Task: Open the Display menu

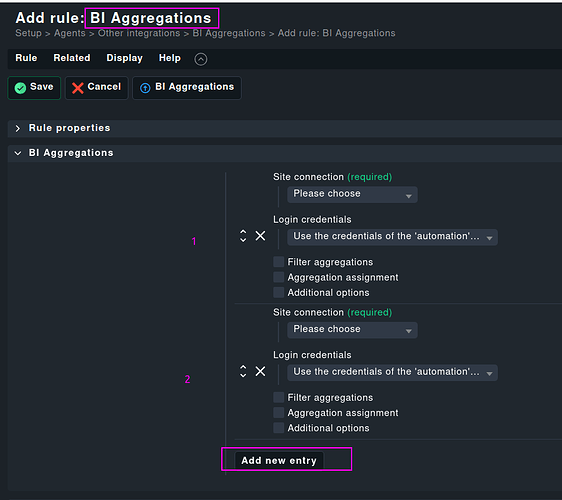Action: pos(124,58)
